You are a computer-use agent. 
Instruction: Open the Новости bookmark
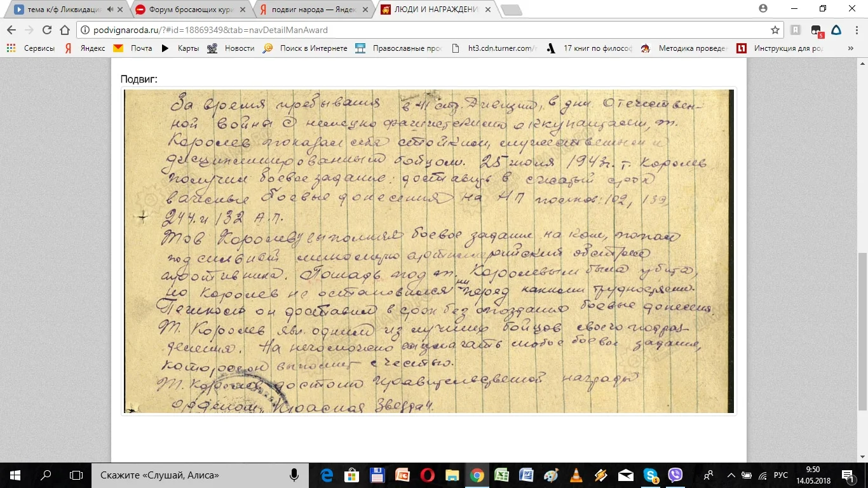(x=231, y=48)
